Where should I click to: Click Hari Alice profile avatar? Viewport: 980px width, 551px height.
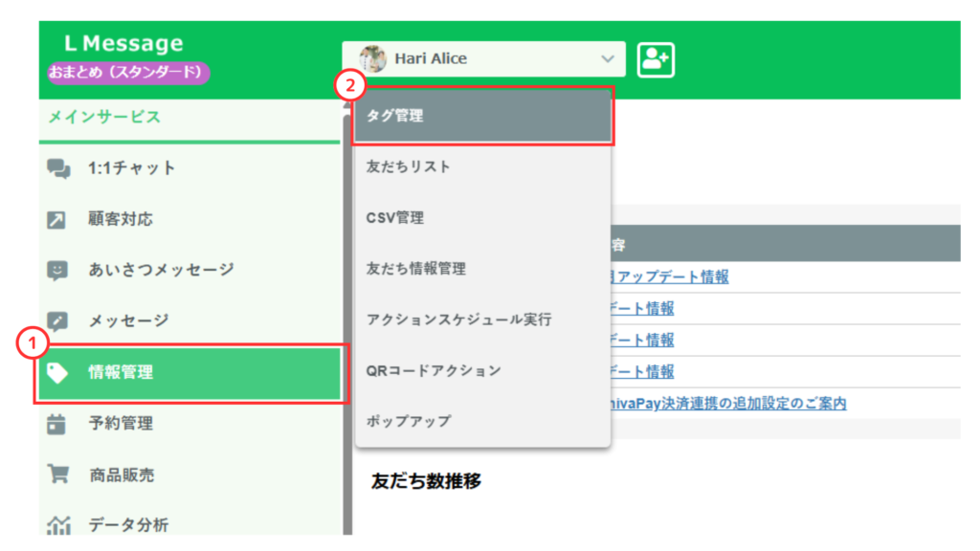coord(373,59)
